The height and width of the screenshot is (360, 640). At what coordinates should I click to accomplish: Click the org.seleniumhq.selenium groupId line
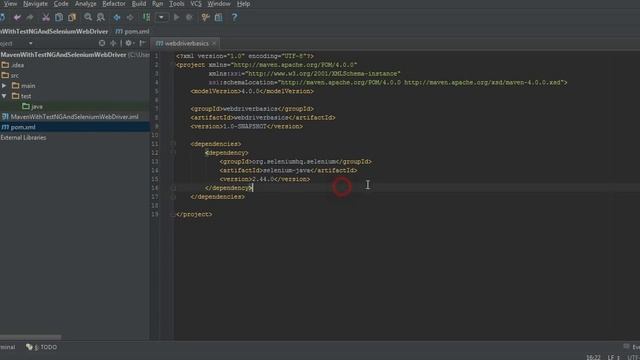296,162
